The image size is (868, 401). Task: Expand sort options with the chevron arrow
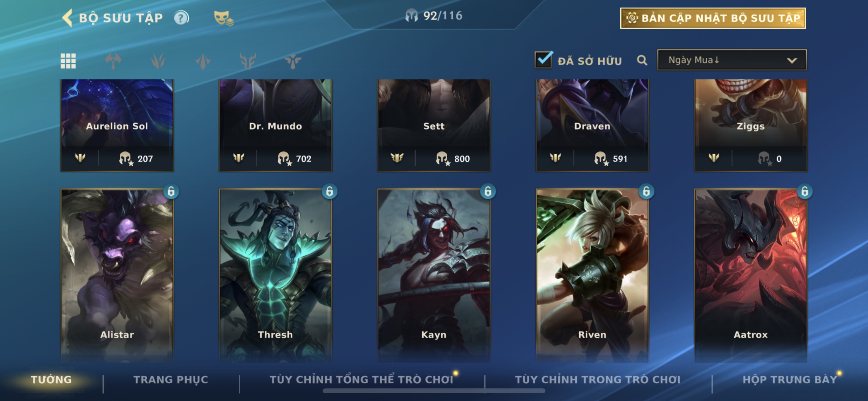[x=792, y=61]
